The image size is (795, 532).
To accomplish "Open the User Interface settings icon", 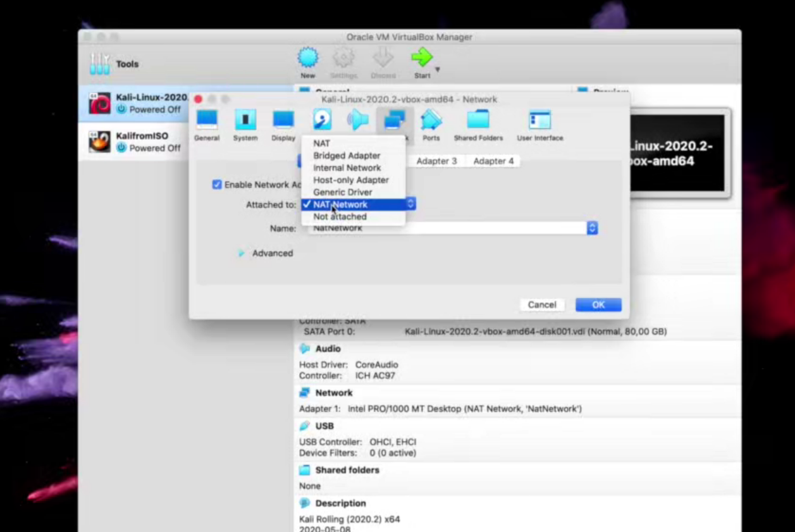I will coord(539,120).
